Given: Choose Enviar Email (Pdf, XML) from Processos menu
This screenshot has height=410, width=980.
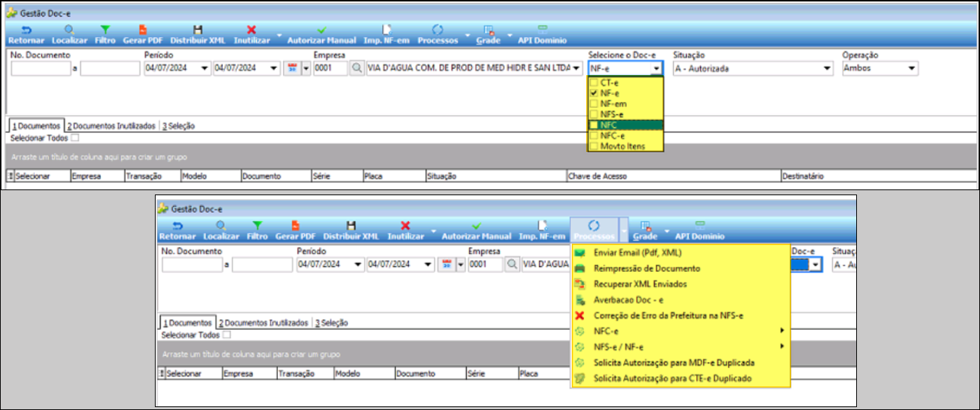Looking at the screenshot, I should point(680,252).
